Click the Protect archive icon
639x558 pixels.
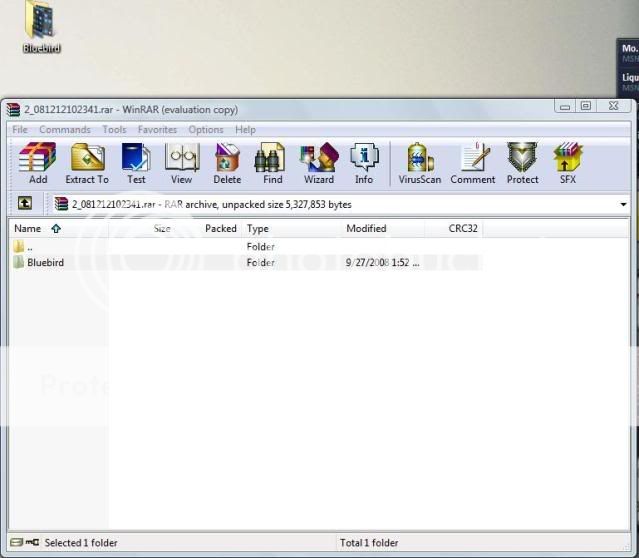pos(522,163)
